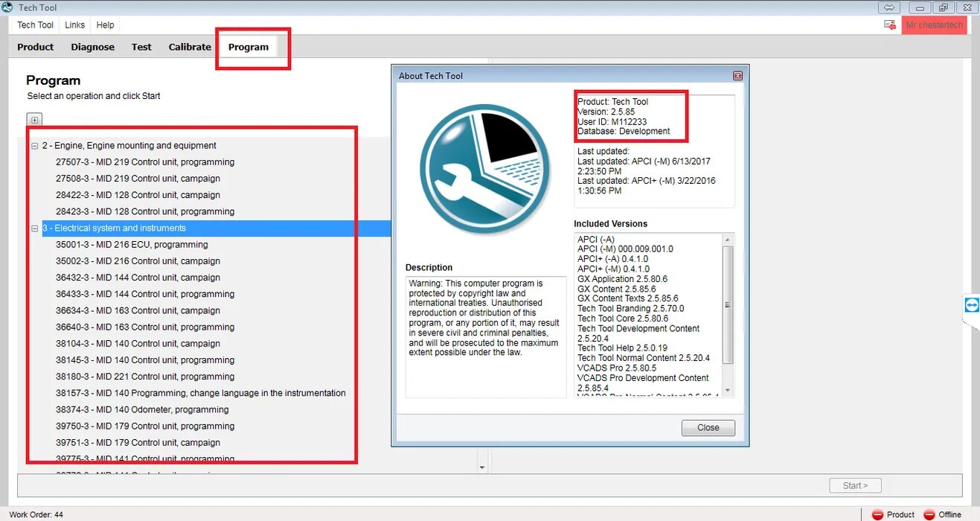This screenshot has width=980, height=521.
Task: Click the double-arrow button in the title bar
Action: click(889, 7)
